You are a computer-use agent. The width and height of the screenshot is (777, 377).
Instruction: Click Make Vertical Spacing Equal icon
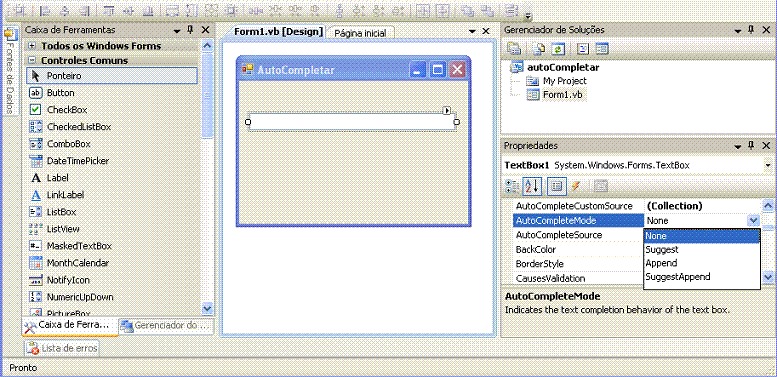click(x=339, y=10)
